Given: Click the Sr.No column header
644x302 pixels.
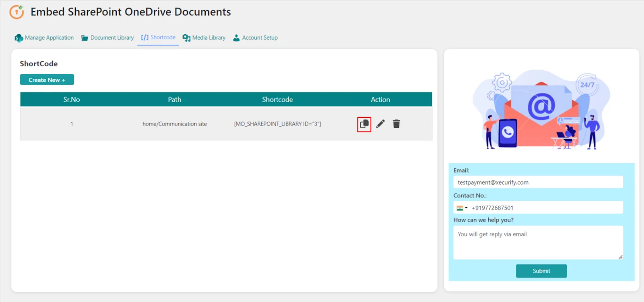Looking at the screenshot, I should coord(72,99).
